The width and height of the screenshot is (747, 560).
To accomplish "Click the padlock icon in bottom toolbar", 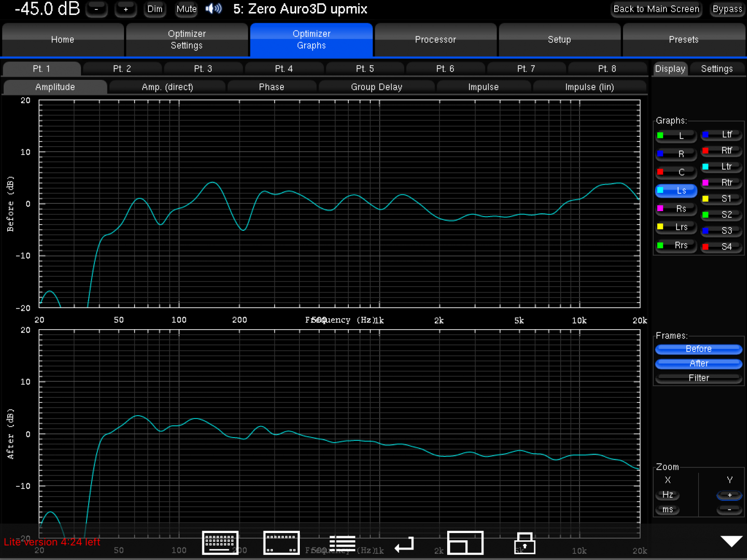I will pos(524,543).
